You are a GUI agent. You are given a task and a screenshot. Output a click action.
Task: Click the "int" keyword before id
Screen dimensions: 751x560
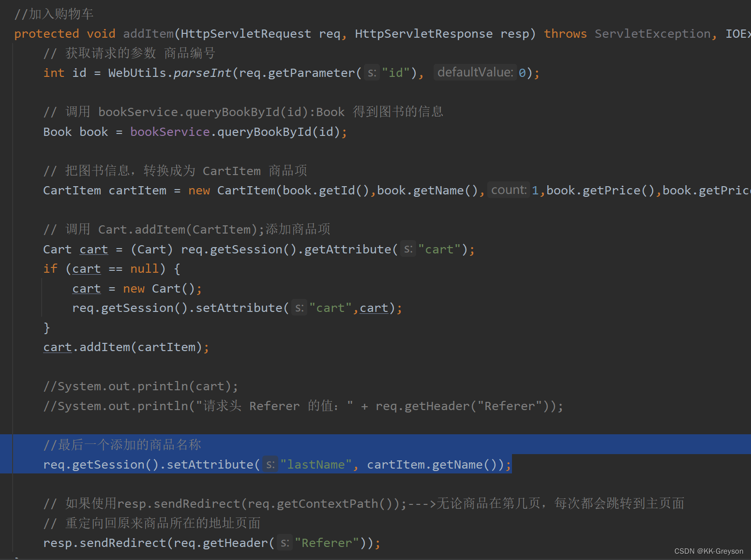(x=54, y=73)
